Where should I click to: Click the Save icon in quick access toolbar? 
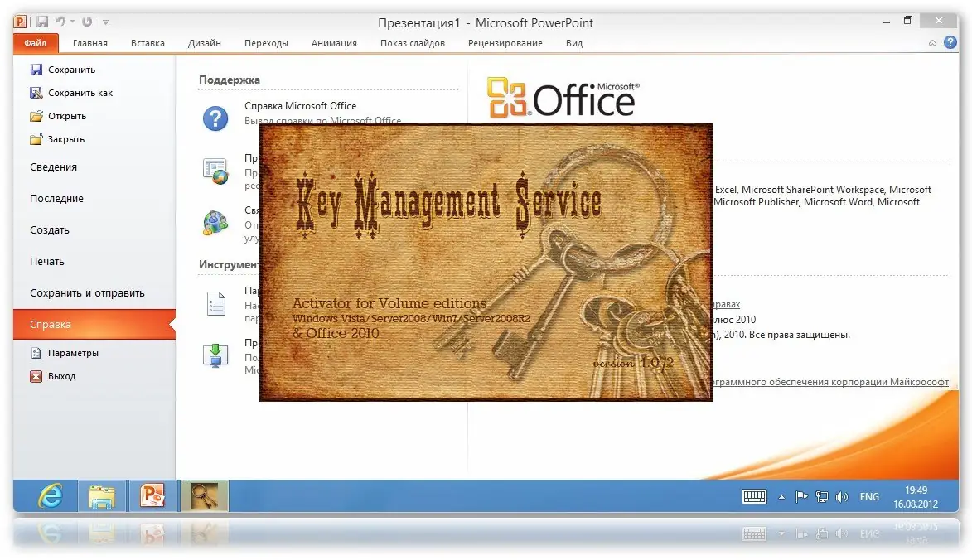pos(42,22)
